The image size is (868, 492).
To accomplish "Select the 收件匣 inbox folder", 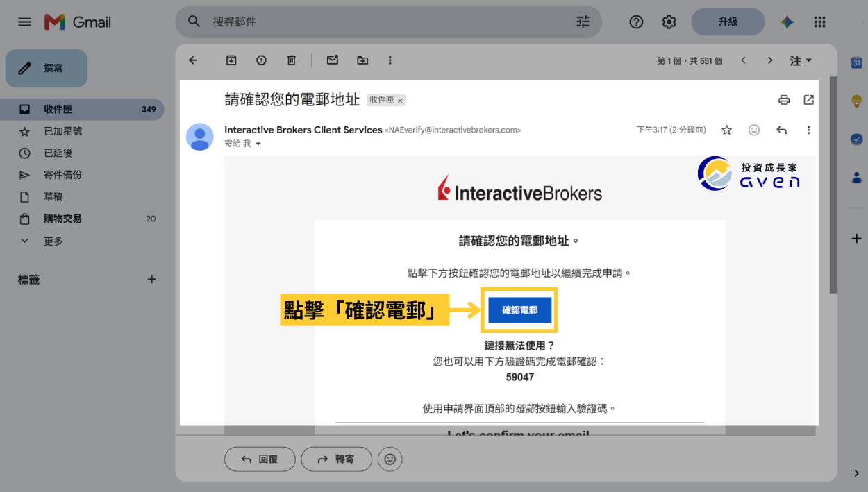I will coord(82,109).
